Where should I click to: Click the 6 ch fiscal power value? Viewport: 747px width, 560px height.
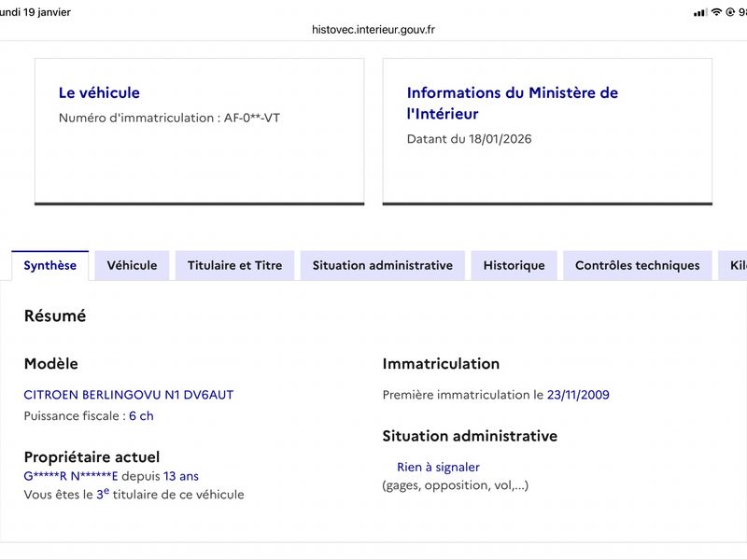click(141, 416)
